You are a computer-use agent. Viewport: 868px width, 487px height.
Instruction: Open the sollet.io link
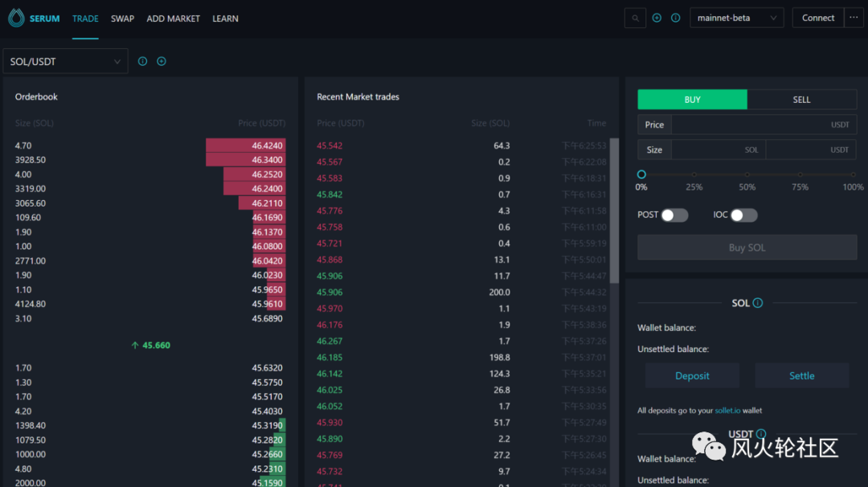pyautogui.click(x=727, y=411)
